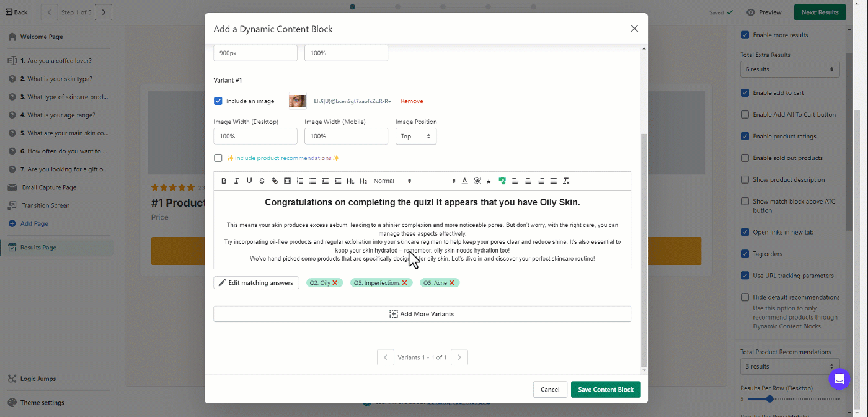Remove the Q2. Oily answer tag
Image resolution: width=868 pixels, height=417 pixels.
(335, 283)
